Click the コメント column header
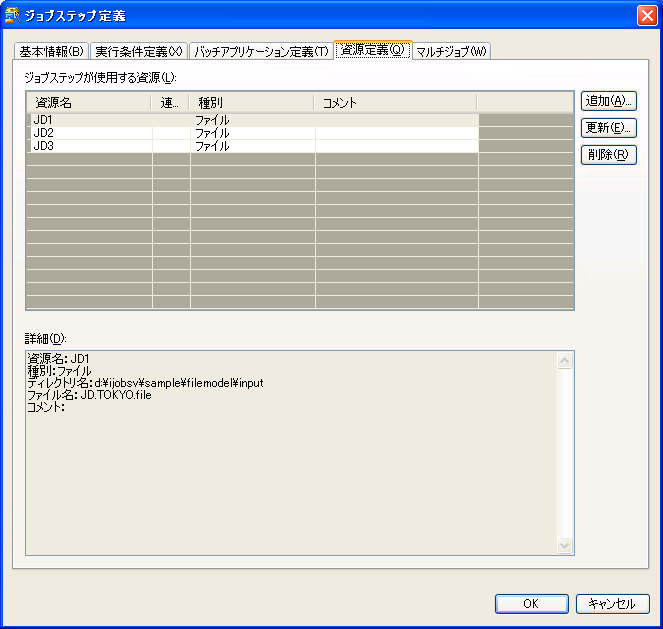This screenshot has height=629, width=663. 396,103
